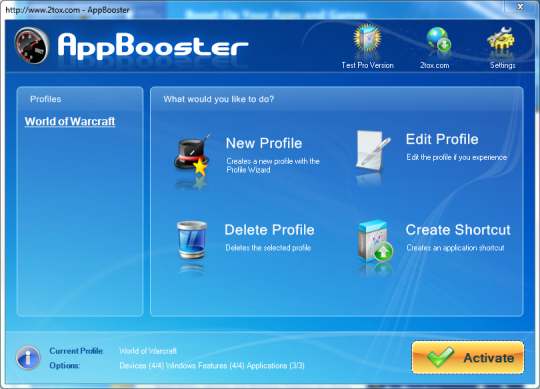Click the Edit Profile heading

point(442,139)
